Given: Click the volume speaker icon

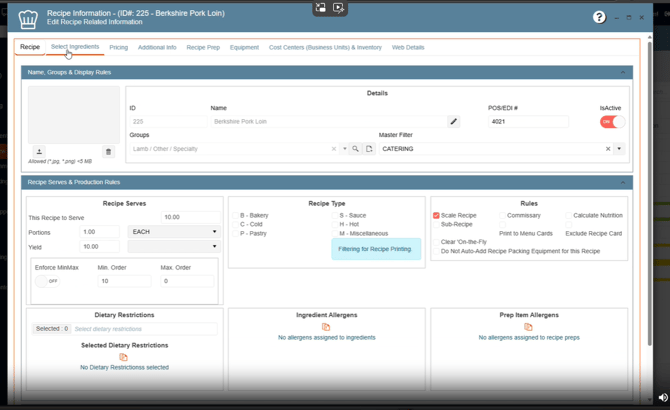Looking at the screenshot, I should [661, 398].
